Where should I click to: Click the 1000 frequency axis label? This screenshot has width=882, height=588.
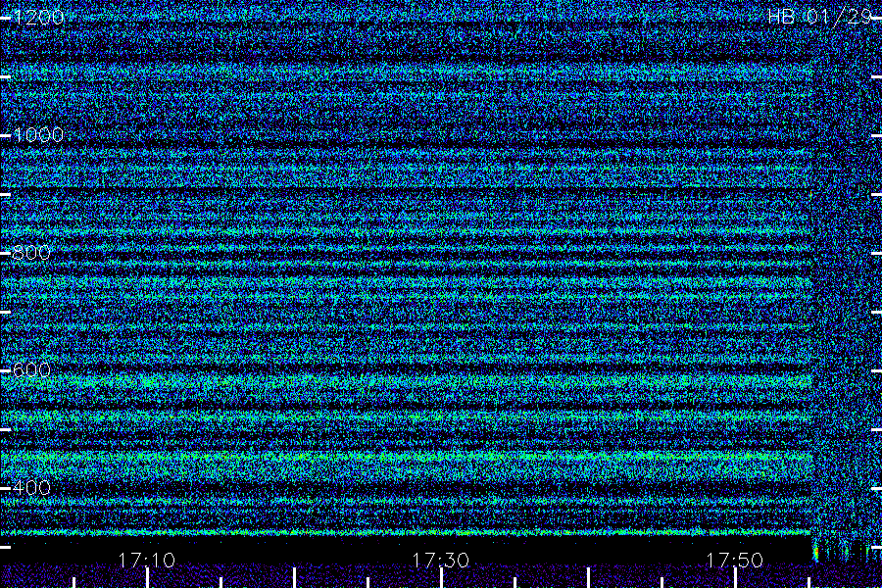[x=38, y=135]
